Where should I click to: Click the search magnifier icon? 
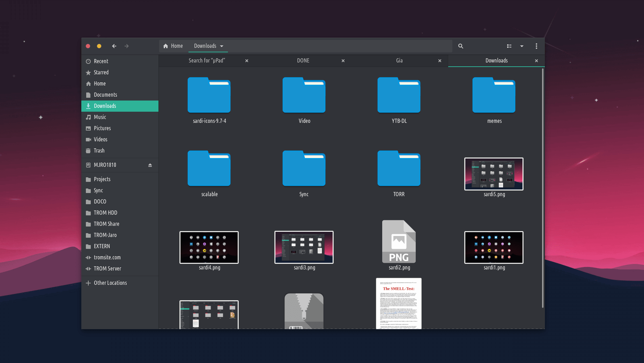pos(460,46)
